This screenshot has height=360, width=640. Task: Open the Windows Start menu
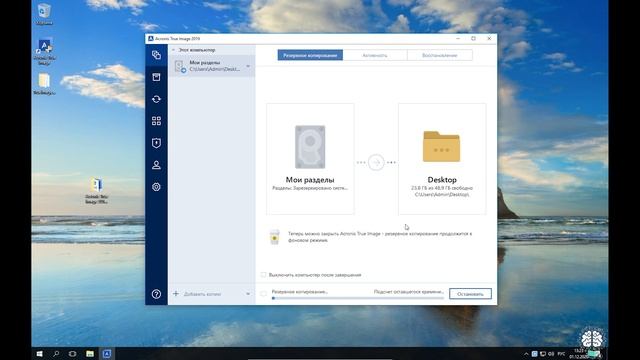(40, 353)
